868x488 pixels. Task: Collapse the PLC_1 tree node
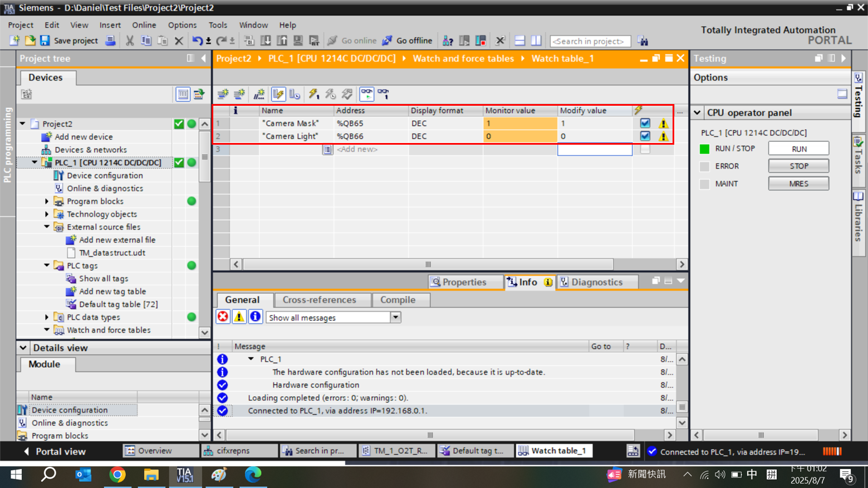[x=35, y=162]
